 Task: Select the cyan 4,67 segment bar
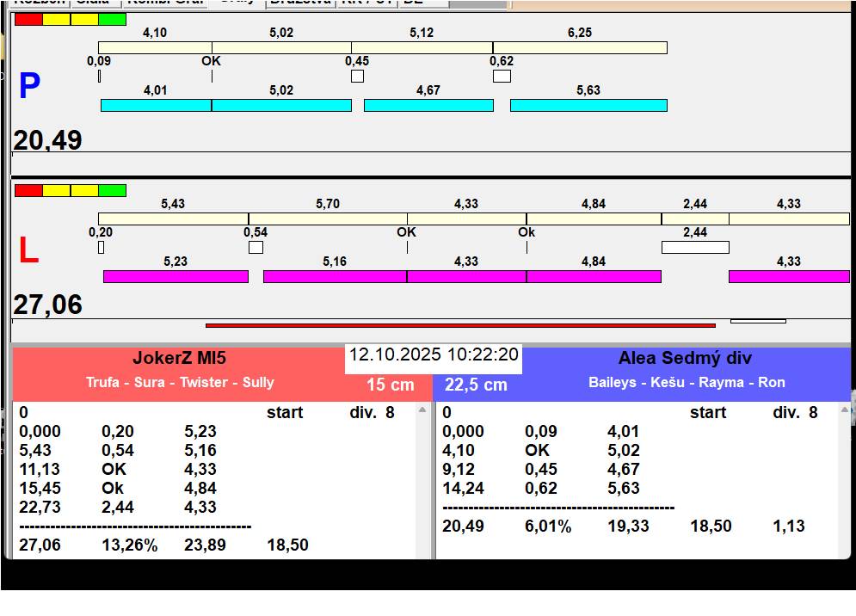click(x=428, y=105)
